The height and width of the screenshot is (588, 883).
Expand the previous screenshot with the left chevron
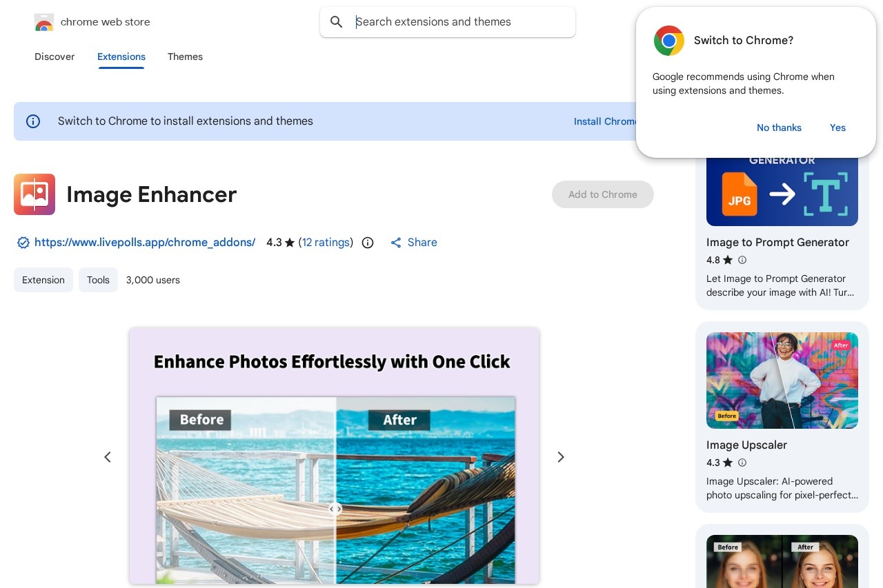(108, 457)
